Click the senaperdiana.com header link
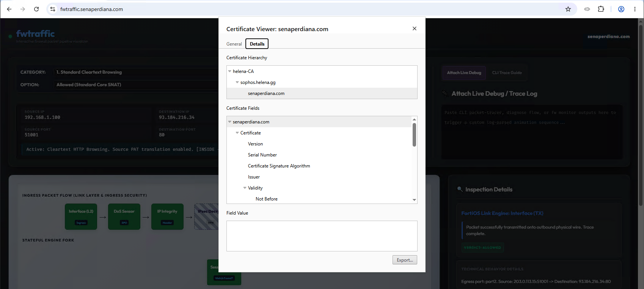Screen dimensions: 644x289 608,36
